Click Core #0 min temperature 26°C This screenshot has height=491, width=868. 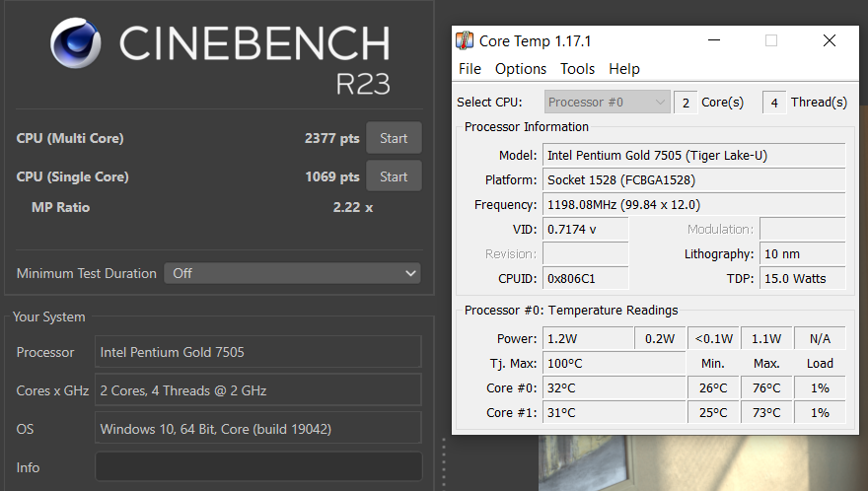(x=713, y=388)
